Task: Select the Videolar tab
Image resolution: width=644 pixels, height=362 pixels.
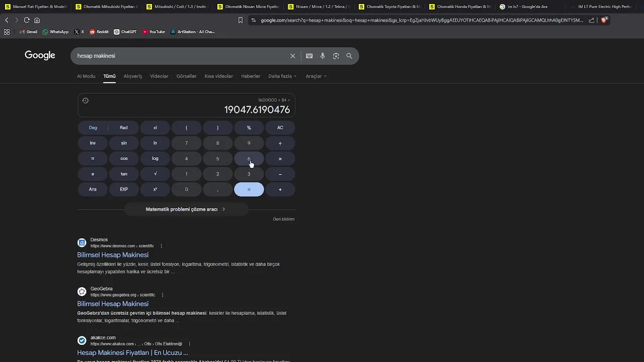Action: tap(159, 76)
